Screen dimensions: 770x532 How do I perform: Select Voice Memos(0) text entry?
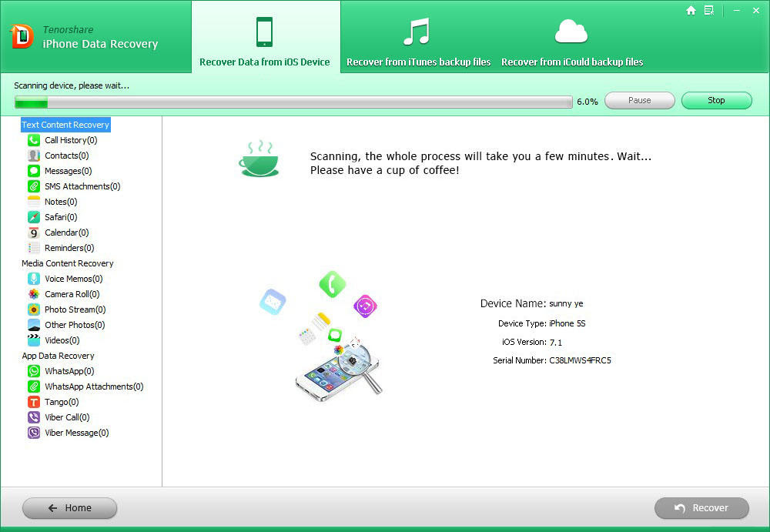point(74,279)
